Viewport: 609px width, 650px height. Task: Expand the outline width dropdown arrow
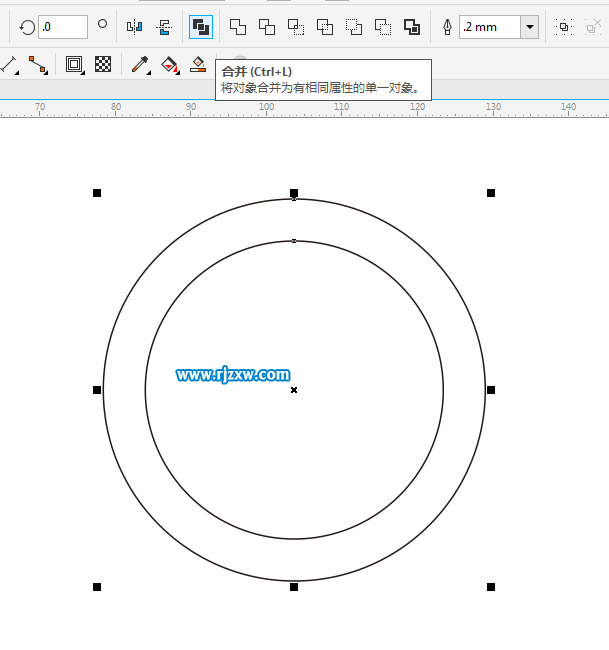(x=530, y=27)
